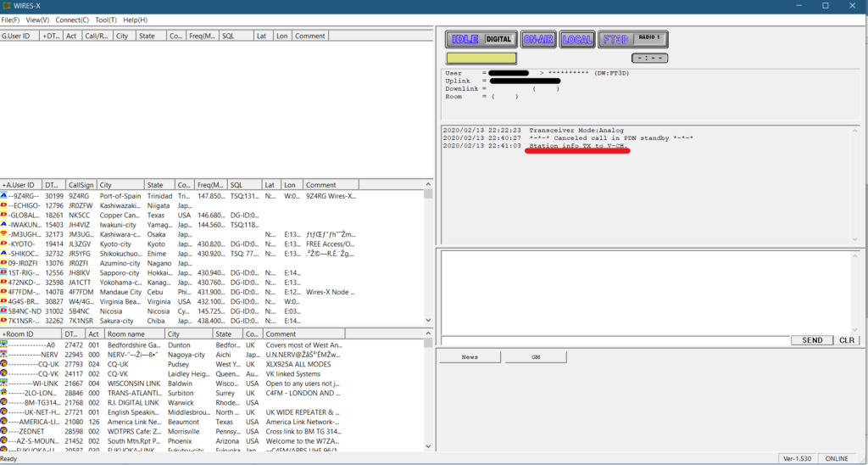Click the ONLINE status bar entry
This screenshot has height=465, width=868.
click(837, 459)
